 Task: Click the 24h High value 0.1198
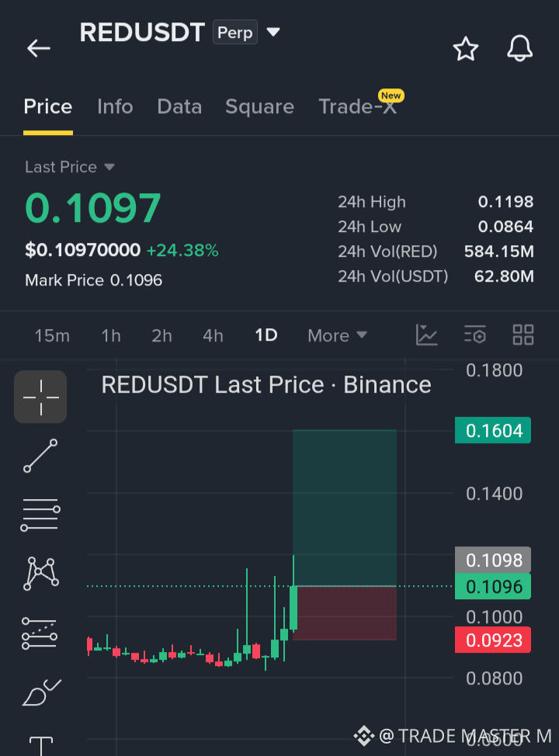click(505, 202)
